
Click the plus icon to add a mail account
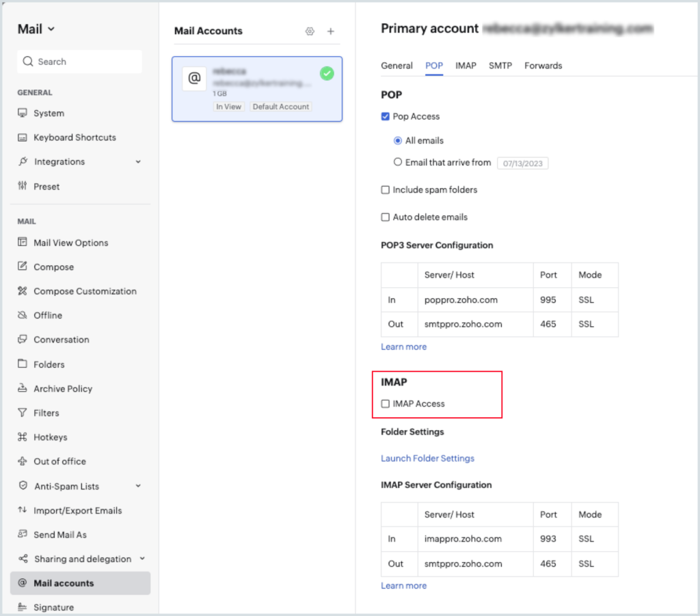click(331, 31)
